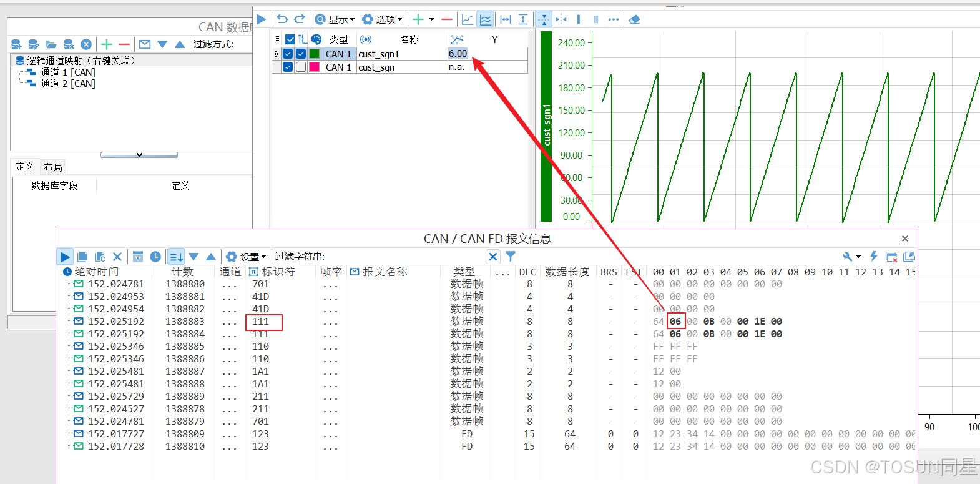
Task: Remove database icon with x mark
Action: pyautogui.click(x=69, y=44)
